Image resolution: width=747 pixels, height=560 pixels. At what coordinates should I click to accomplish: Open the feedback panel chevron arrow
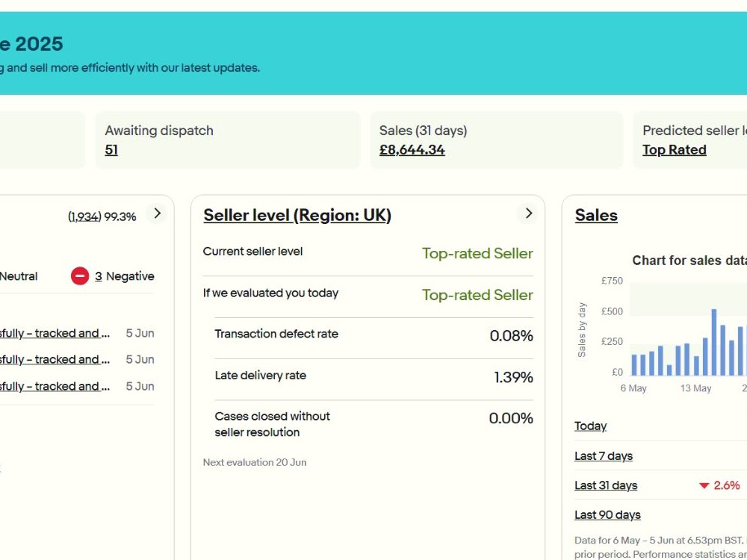point(157,214)
